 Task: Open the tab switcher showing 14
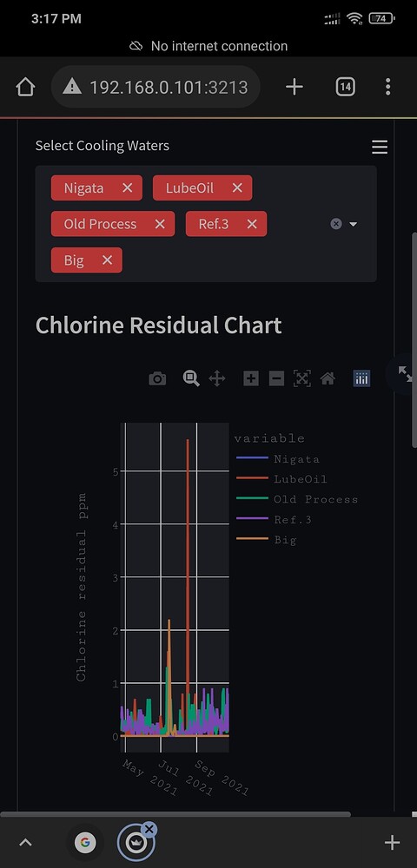point(345,86)
